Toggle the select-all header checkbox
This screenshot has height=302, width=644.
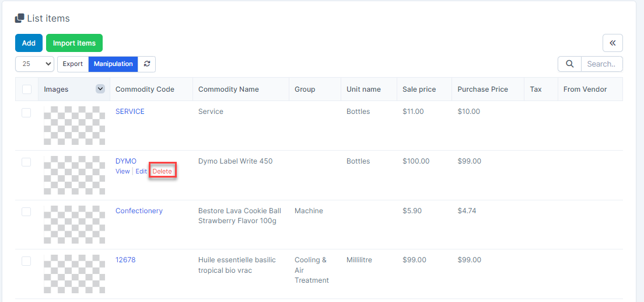click(27, 89)
